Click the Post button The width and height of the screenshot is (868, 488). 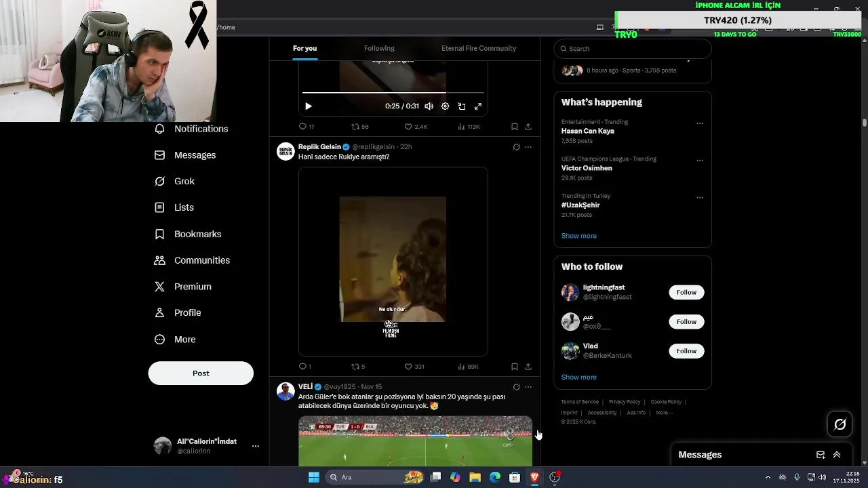201,373
